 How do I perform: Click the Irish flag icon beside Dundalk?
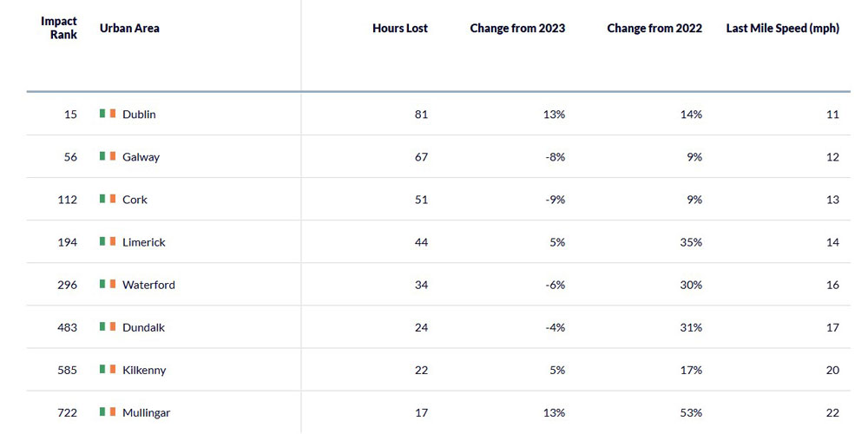(x=108, y=326)
